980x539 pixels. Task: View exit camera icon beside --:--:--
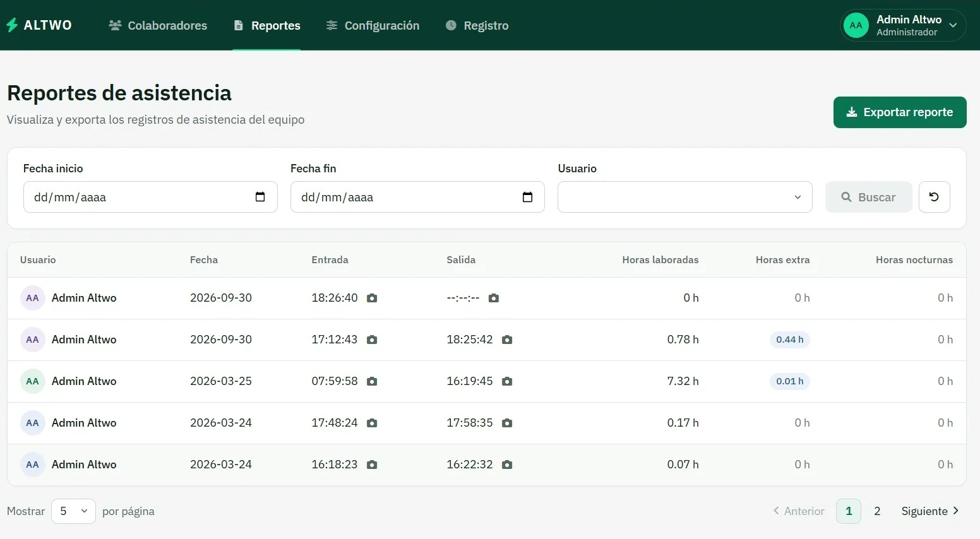[x=494, y=298]
